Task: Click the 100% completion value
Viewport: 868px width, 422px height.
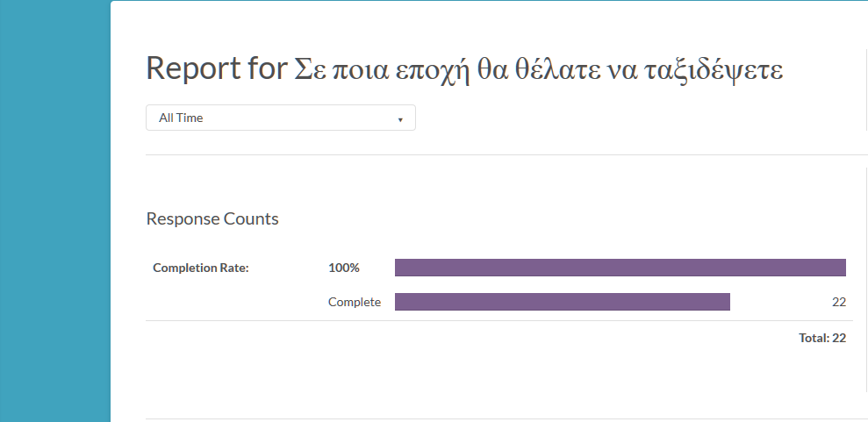Action: [344, 268]
